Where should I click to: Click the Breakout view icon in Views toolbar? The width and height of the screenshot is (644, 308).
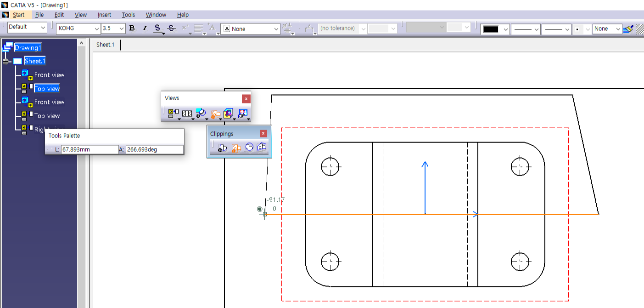click(x=229, y=113)
